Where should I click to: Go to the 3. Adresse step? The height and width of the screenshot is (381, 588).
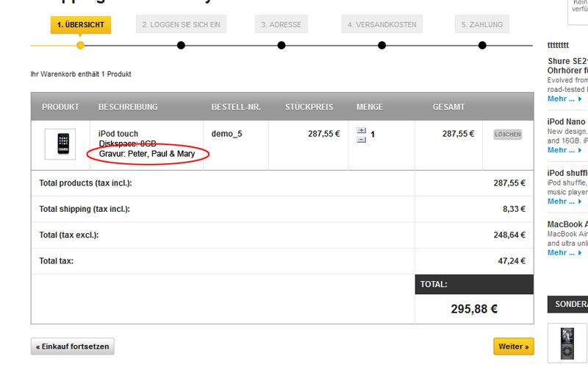pos(282,24)
